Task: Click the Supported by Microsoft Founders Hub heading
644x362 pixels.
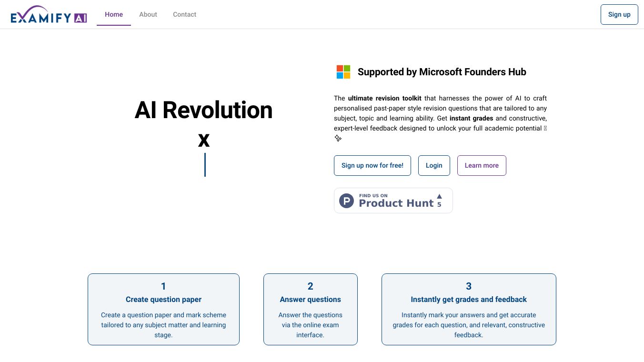Action: pos(442,72)
